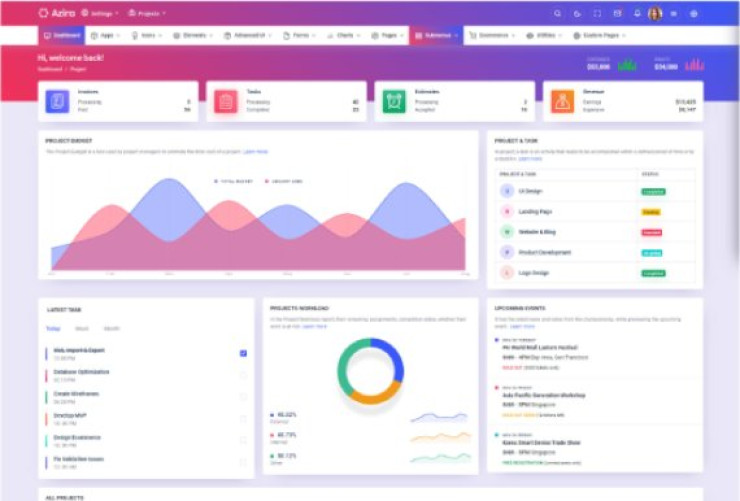Click the donut chart in Projects Workload
Screen dimensions: 740x501
[x=369, y=371]
